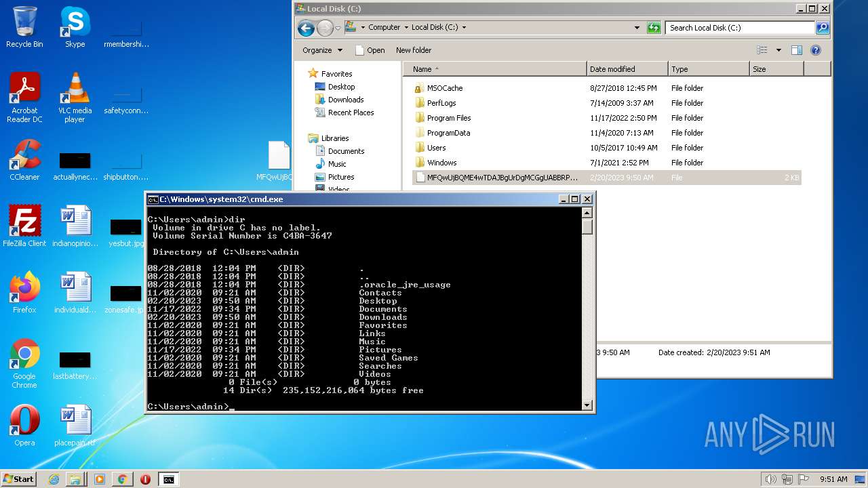Click Open button in Explorer toolbar

tap(370, 50)
